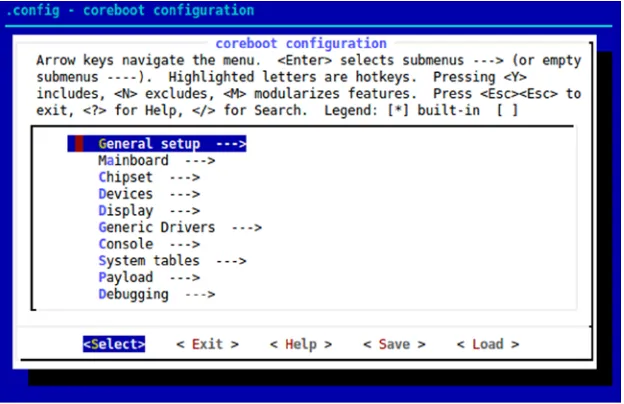This screenshot has width=624, height=404.
Task: Click the Help button
Action: 301,344
